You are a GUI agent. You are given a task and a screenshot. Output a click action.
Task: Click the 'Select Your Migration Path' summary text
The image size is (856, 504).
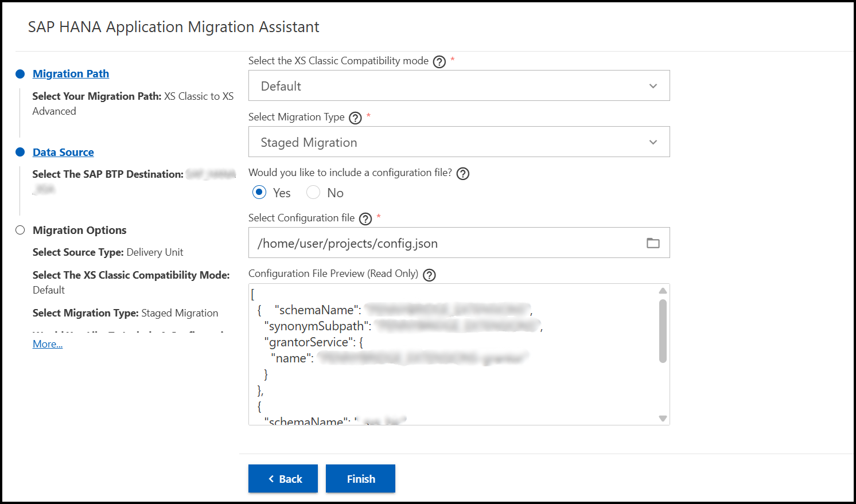click(133, 104)
